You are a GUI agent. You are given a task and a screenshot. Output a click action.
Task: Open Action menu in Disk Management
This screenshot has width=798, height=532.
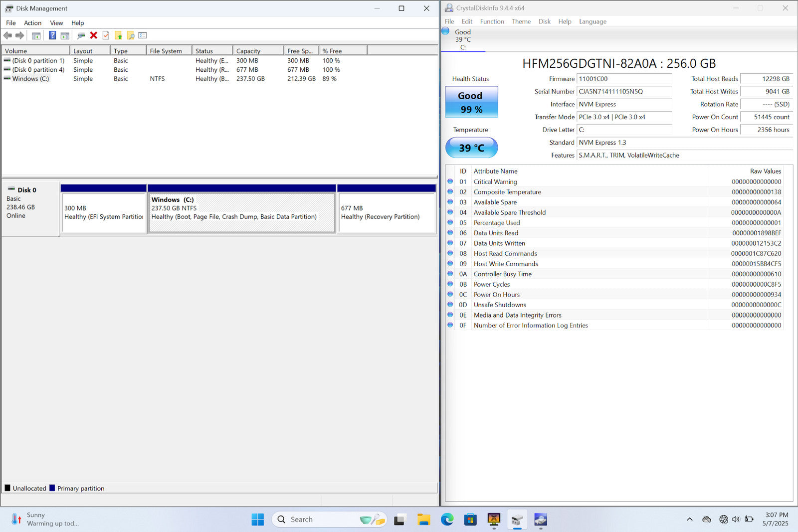pyautogui.click(x=32, y=23)
